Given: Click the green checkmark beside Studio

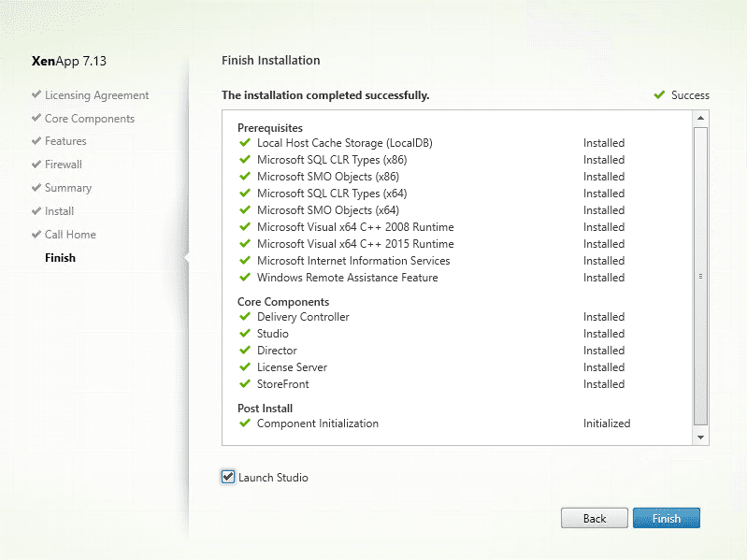Looking at the screenshot, I should tap(245, 333).
